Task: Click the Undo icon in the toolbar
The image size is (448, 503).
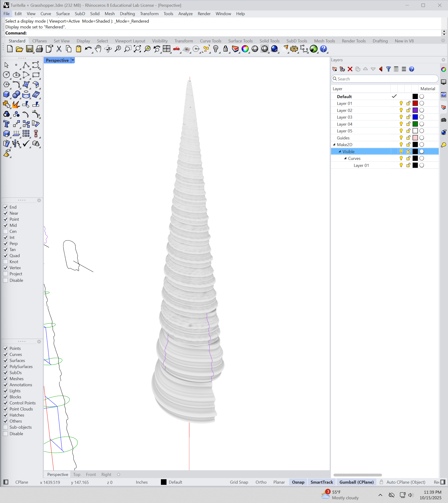Action: pos(88,49)
